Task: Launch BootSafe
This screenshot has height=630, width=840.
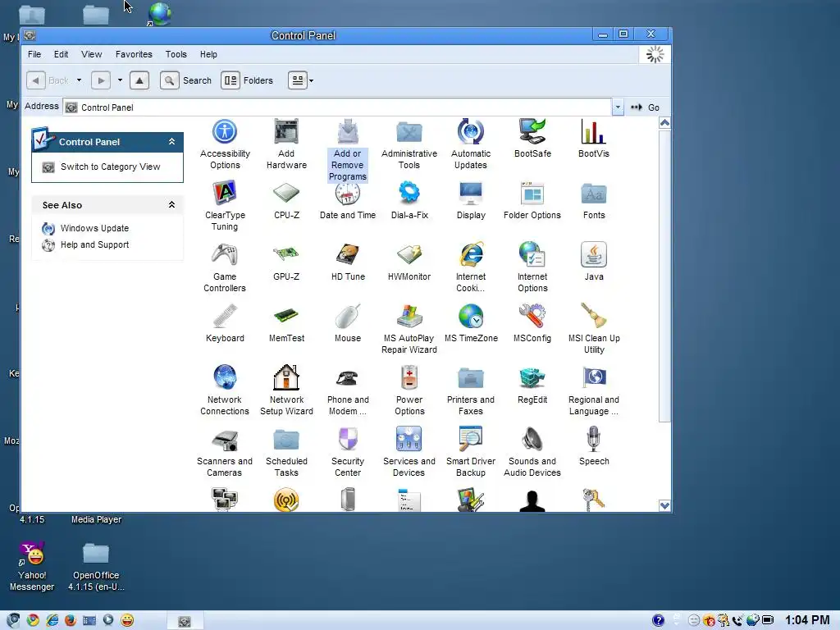Action: click(x=532, y=138)
